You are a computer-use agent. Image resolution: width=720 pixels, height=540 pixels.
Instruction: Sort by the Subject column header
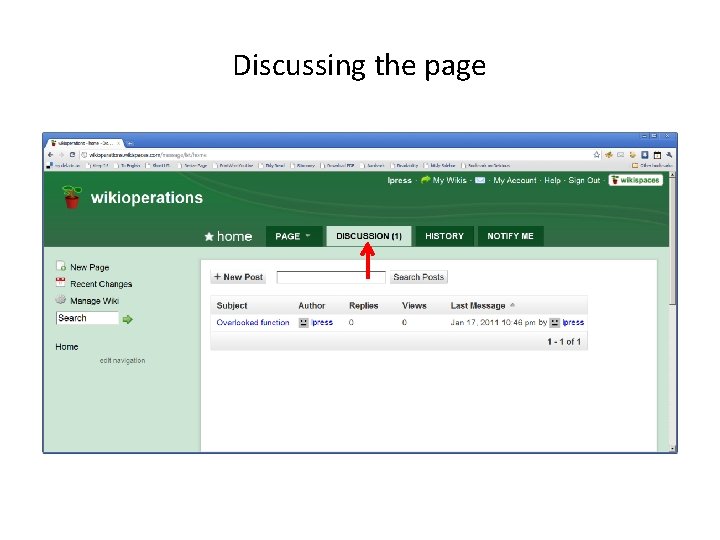231,305
